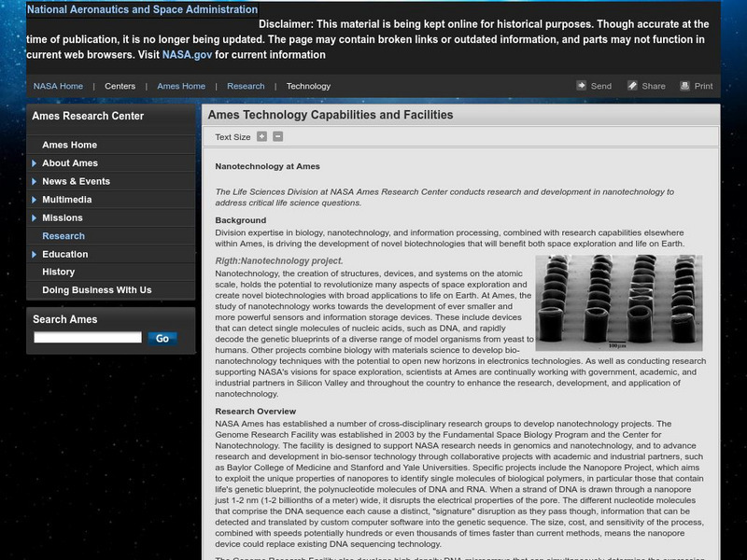This screenshot has height=560, width=747.
Task: Click the nanotechnology microscope image
Action: coord(619,302)
